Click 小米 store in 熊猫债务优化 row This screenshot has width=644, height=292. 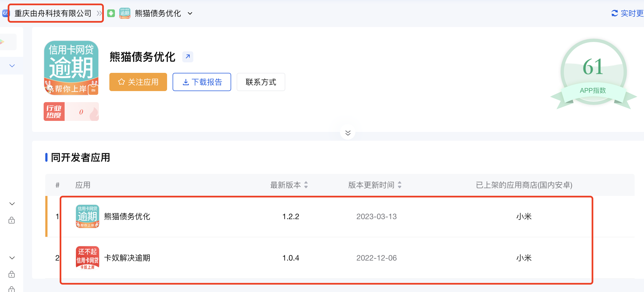tap(524, 216)
